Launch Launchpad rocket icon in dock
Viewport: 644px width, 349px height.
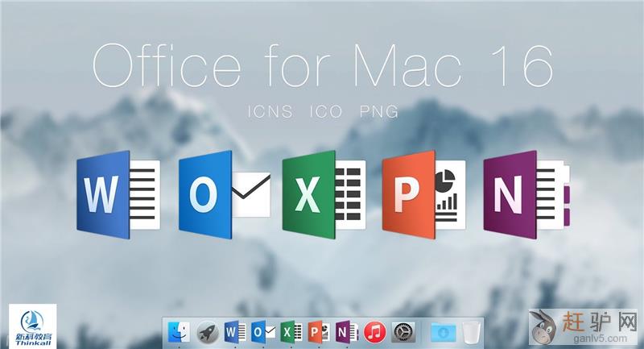coord(207,331)
